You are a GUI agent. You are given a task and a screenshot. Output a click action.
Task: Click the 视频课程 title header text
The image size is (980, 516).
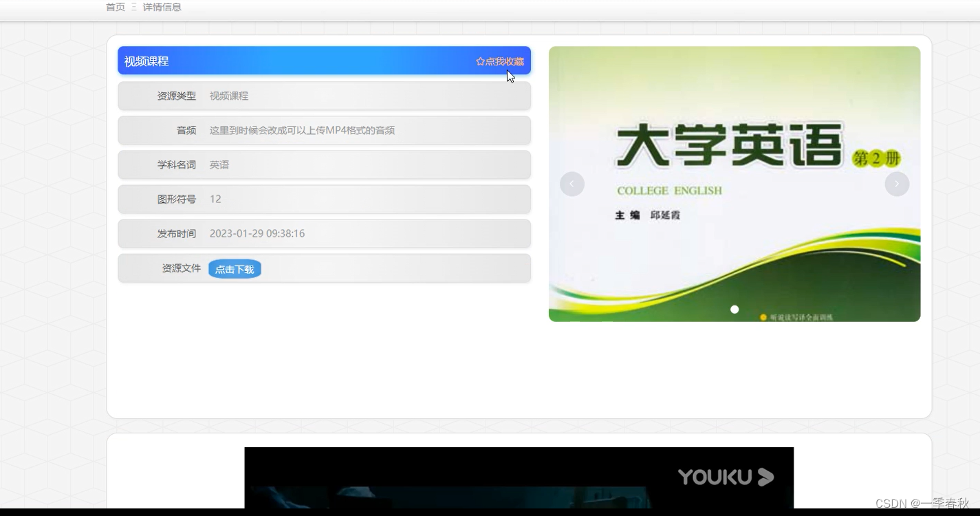(x=146, y=61)
